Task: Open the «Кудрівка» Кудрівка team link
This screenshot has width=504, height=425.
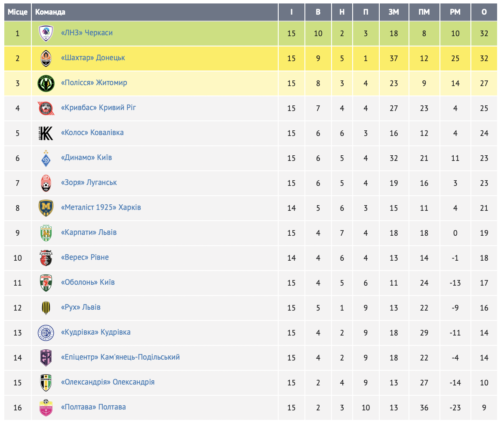Action: (95, 332)
